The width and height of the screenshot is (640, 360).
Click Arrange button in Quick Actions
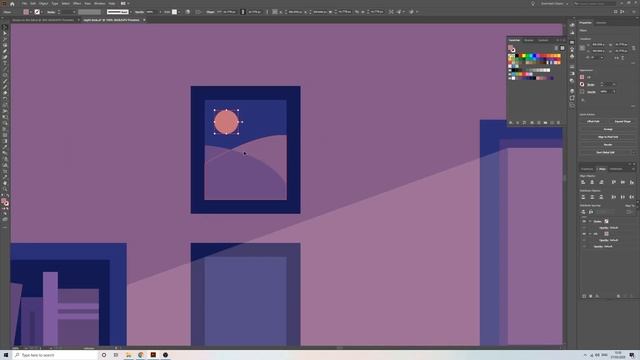608,129
